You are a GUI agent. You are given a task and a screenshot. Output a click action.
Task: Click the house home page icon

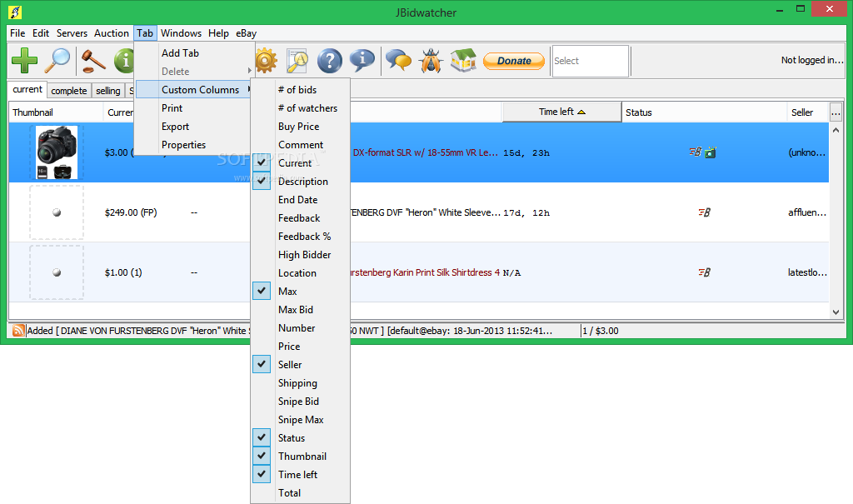click(463, 61)
